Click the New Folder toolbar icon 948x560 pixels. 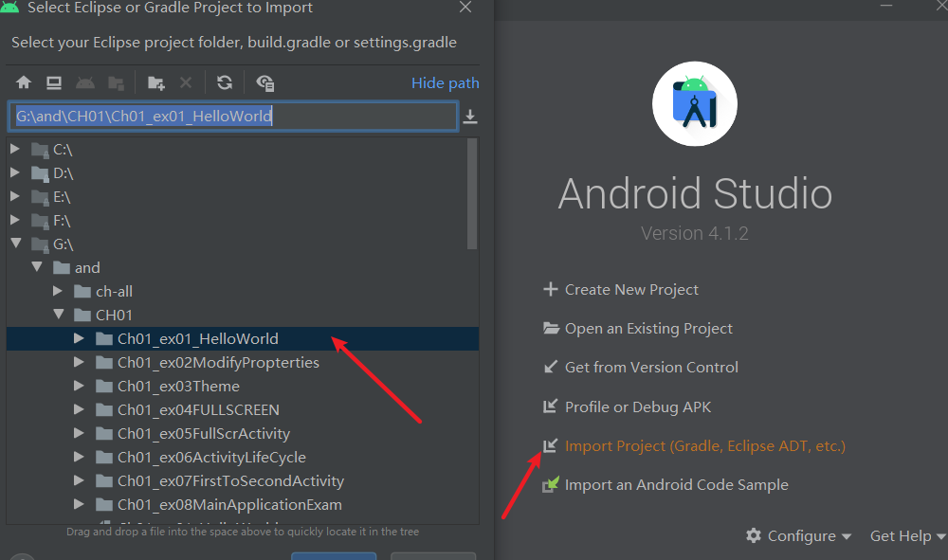click(156, 82)
